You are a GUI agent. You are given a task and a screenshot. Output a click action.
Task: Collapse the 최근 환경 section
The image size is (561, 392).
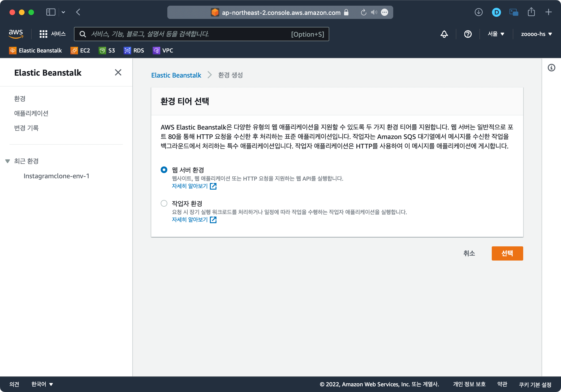pyautogui.click(x=8, y=161)
